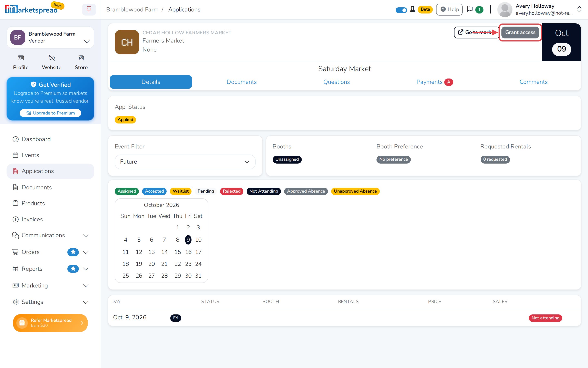The image size is (588, 368).
Task: Click the Not attending status badge
Action: pos(545,318)
